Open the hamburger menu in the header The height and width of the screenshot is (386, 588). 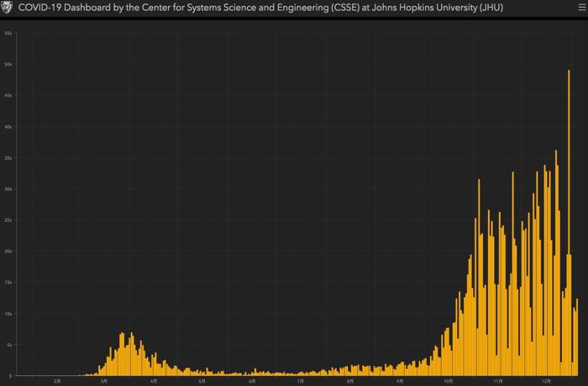coord(581,8)
